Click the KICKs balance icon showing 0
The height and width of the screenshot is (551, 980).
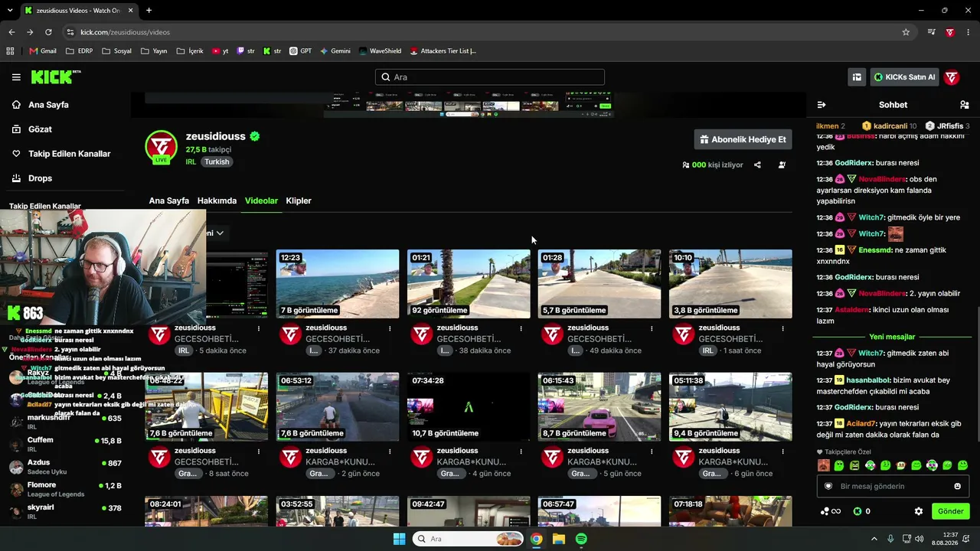pyautogui.click(x=861, y=511)
